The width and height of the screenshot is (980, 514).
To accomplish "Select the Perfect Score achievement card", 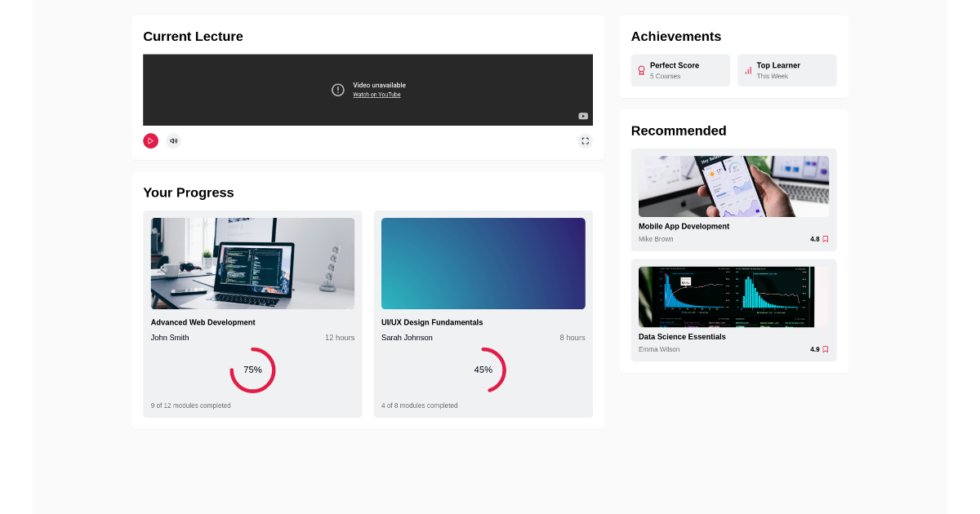I will pyautogui.click(x=680, y=70).
